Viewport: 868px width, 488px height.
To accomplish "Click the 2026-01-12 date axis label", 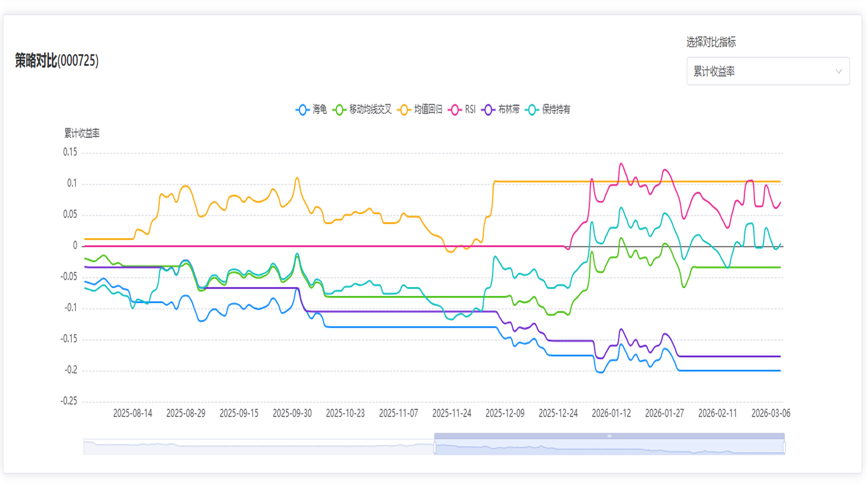I will click(611, 413).
